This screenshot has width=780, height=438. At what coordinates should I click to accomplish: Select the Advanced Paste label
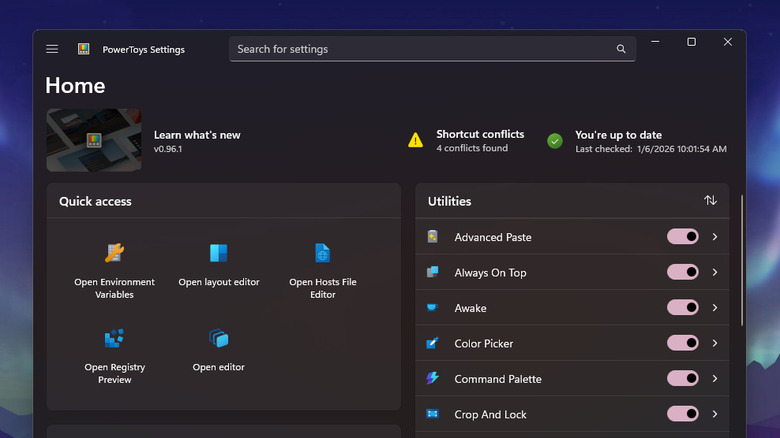492,237
